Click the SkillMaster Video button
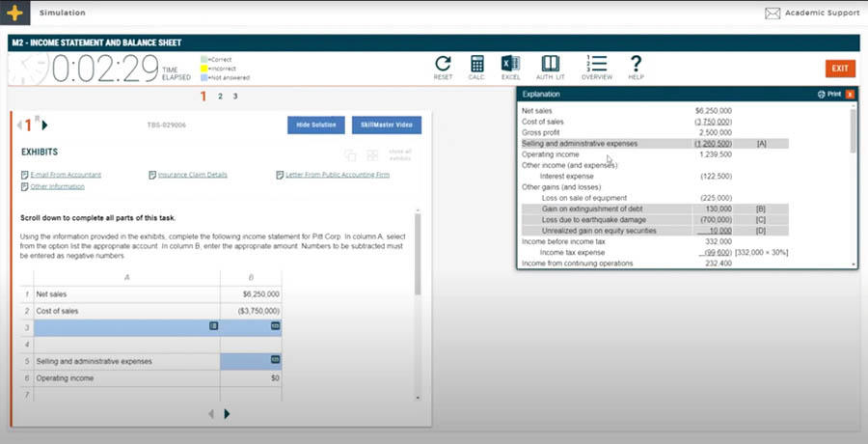Image resolution: width=868 pixels, height=444 pixels. point(387,125)
